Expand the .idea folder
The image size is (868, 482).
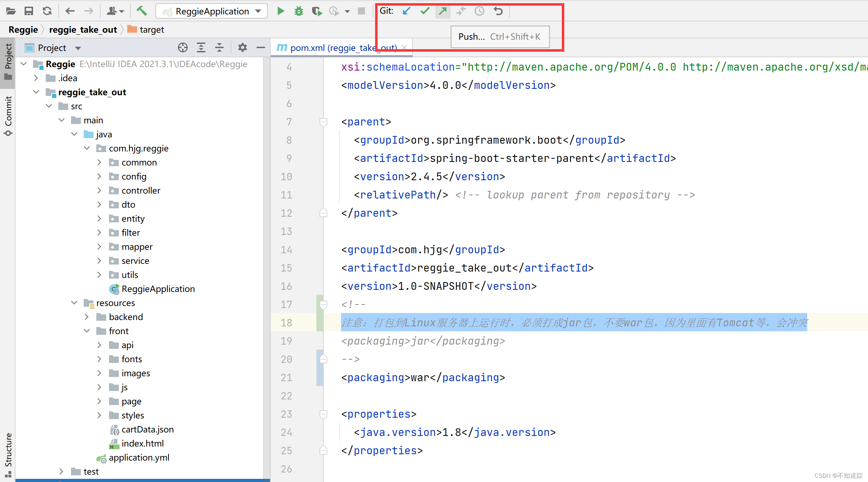(x=36, y=78)
